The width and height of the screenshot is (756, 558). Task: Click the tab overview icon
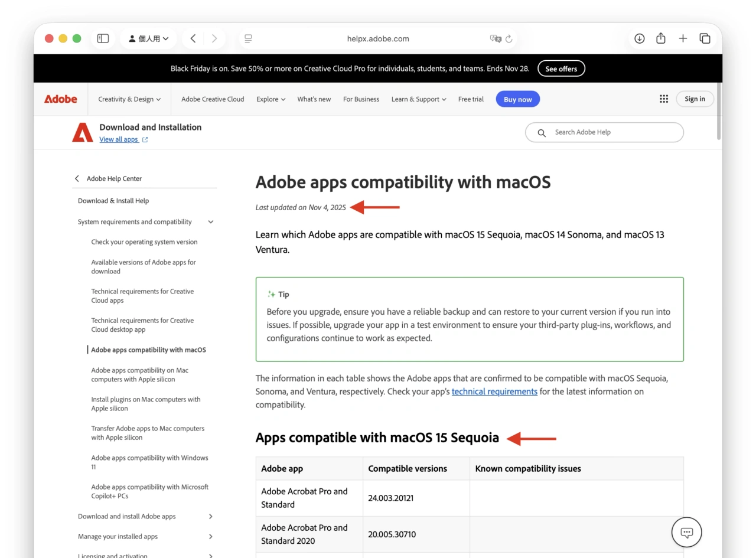pos(705,38)
